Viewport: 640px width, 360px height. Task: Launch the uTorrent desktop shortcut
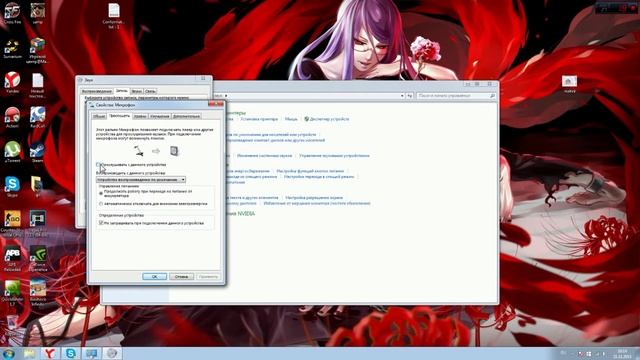(x=12, y=152)
